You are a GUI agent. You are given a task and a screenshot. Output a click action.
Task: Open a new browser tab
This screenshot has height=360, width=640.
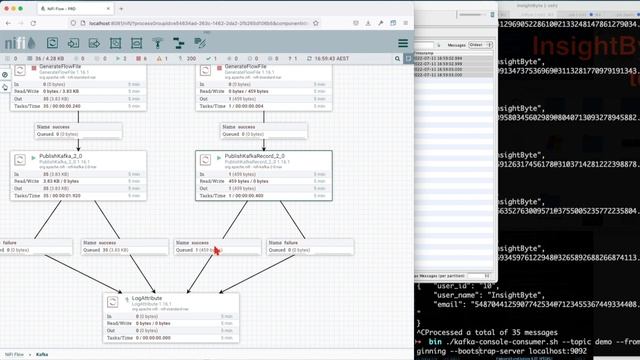(121, 9)
